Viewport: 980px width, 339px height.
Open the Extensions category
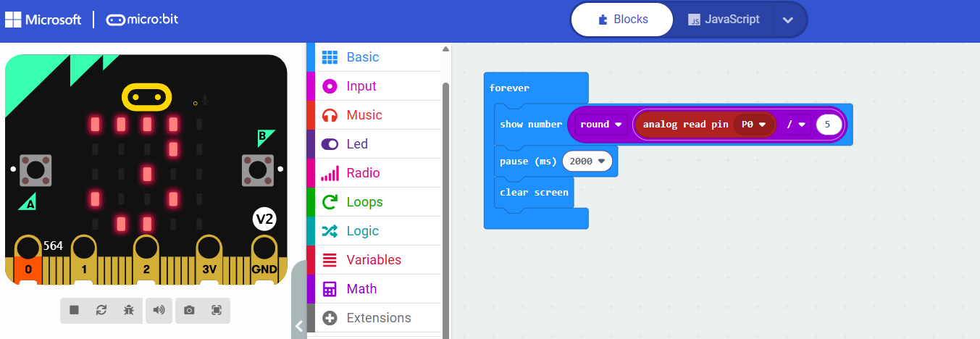pos(378,318)
